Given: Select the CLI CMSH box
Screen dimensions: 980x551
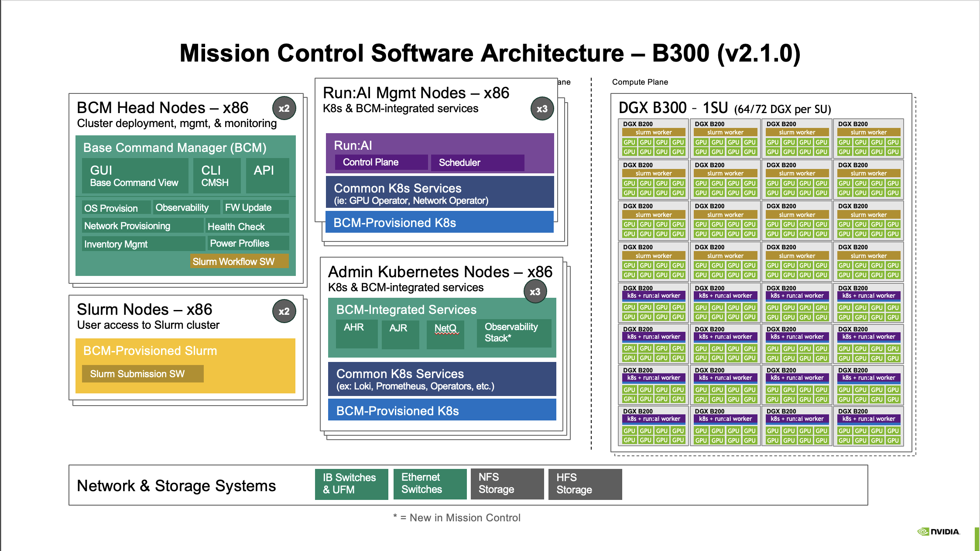Looking at the screenshot, I should [217, 176].
